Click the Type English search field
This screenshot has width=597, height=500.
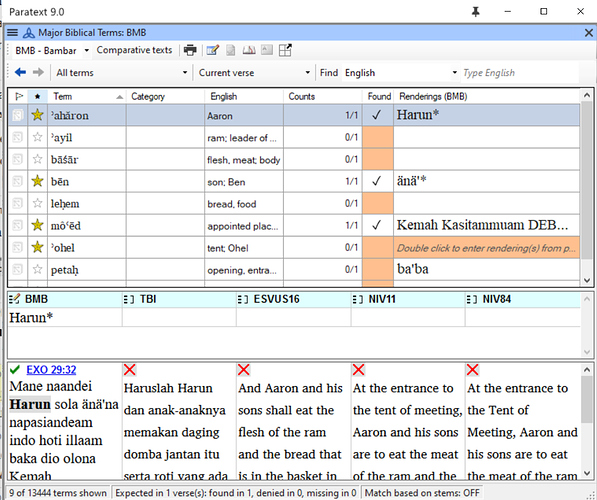(x=519, y=72)
